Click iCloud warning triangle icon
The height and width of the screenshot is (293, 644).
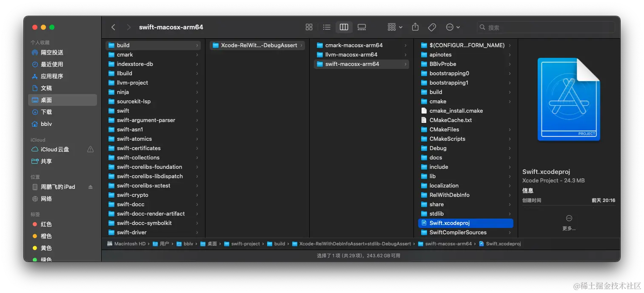pyautogui.click(x=90, y=149)
